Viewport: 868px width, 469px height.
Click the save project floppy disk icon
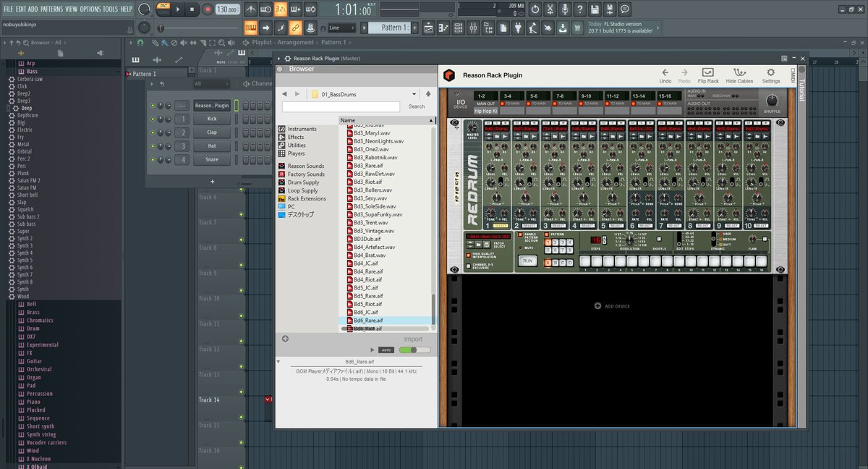pos(595,9)
